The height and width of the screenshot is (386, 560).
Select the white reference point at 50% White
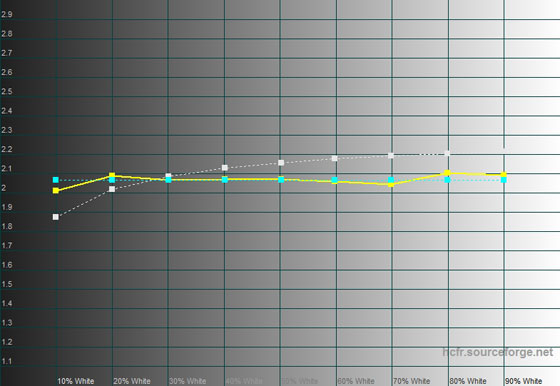point(281,163)
